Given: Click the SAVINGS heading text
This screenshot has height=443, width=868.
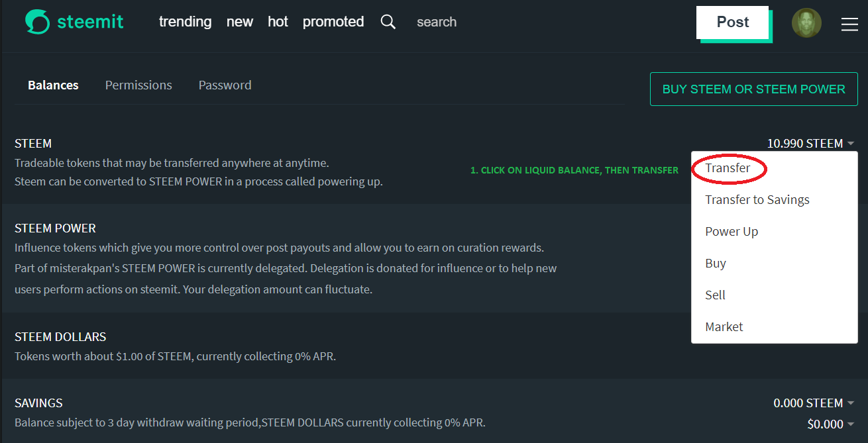Looking at the screenshot, I should coord(38,403).
